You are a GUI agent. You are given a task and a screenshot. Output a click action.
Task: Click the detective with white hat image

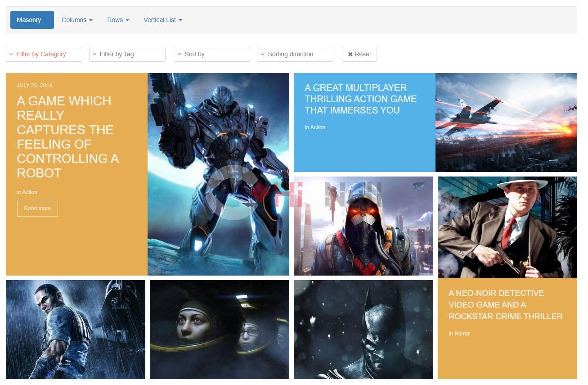coord(507,227)
